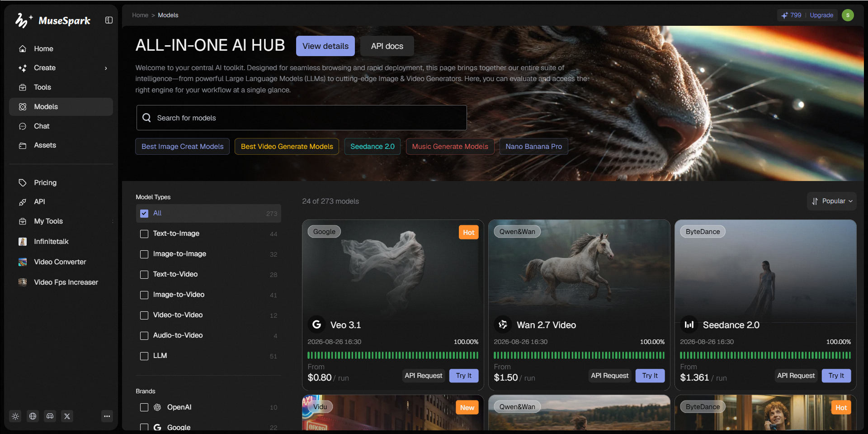Open Discord icon in sidebar footer

50,416
